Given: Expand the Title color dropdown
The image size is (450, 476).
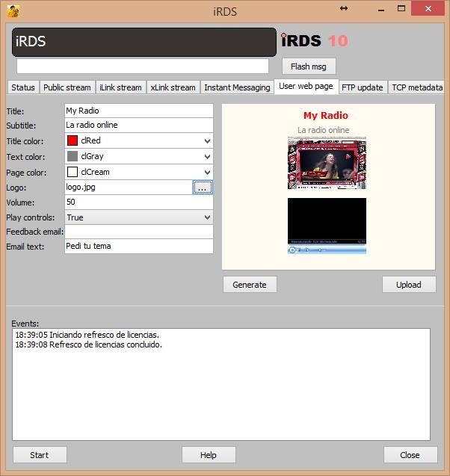Looking at the screenshot, I should (207, 140).
